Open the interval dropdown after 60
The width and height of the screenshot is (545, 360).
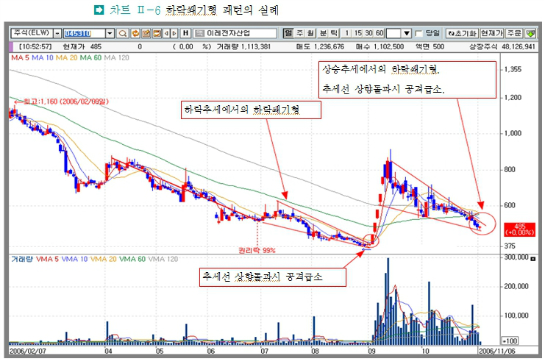(407, 34)
